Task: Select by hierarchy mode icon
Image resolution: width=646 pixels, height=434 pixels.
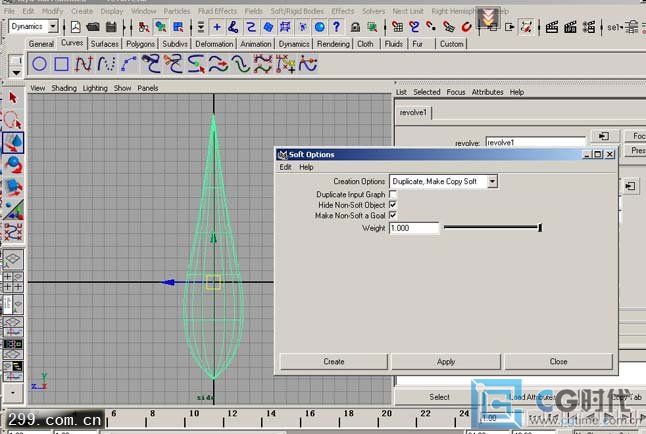Action: pyautogui.click(x=143, y=27)
